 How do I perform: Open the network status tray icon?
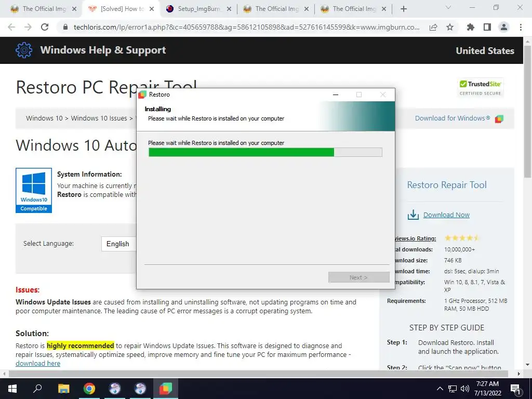click(453, 389)
